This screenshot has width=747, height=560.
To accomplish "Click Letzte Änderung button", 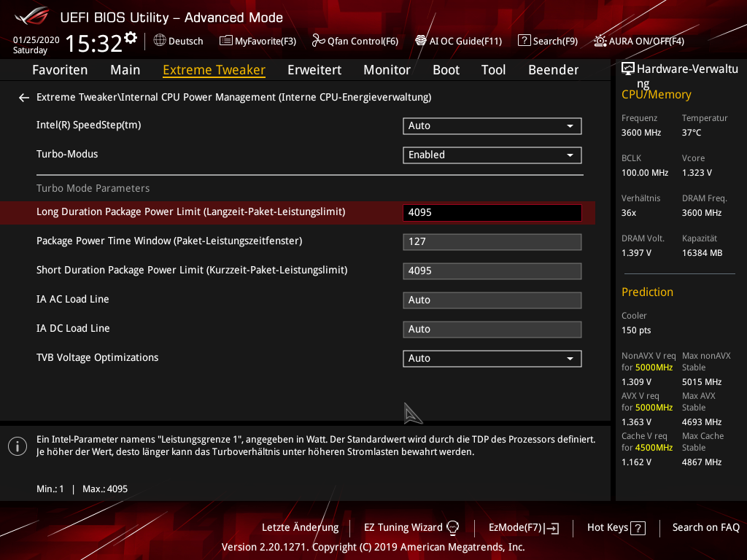I will click(300, 528).
